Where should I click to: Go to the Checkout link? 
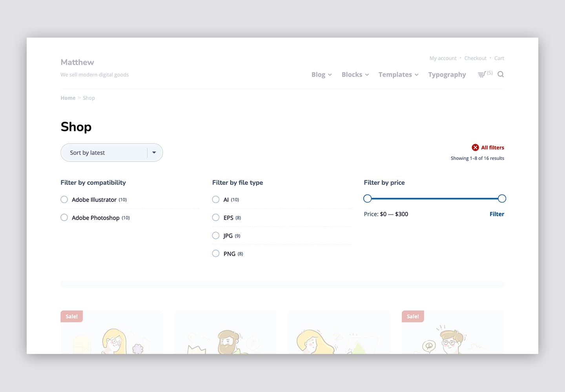point(475,58)
